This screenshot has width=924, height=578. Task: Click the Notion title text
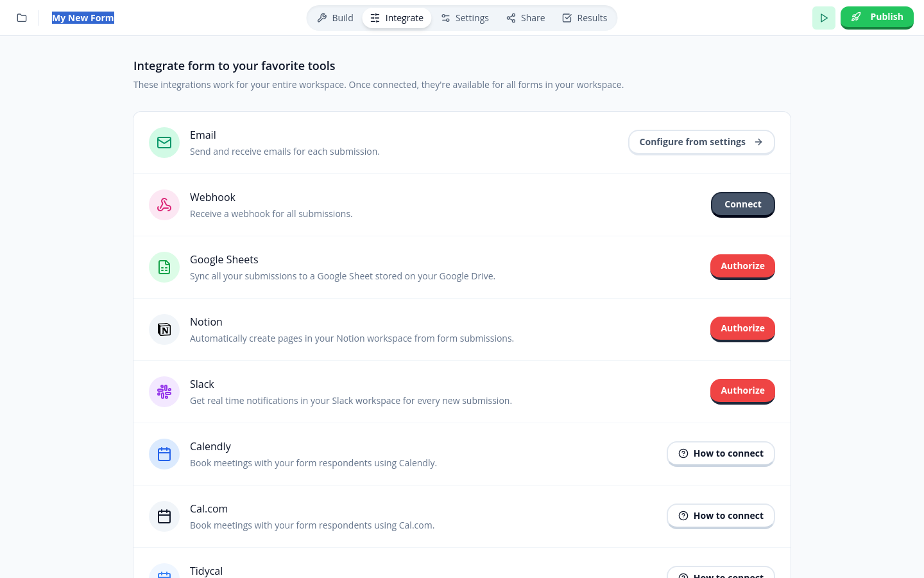click(206, 322)
